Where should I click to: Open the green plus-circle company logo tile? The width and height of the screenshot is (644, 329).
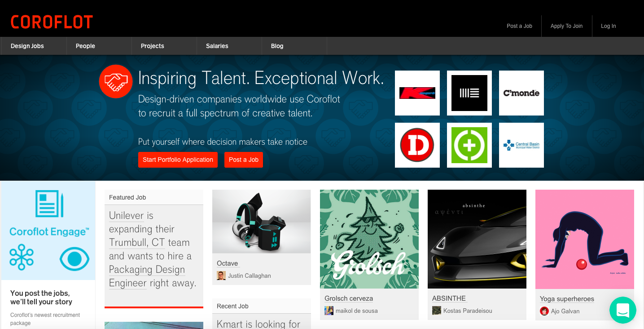pyautogui.click(x=469, y=145)
